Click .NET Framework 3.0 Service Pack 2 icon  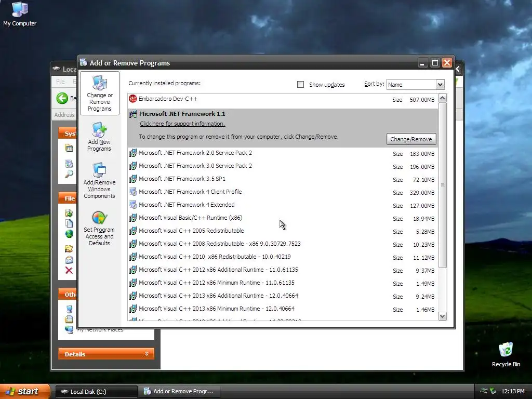[x=133, y=166]
